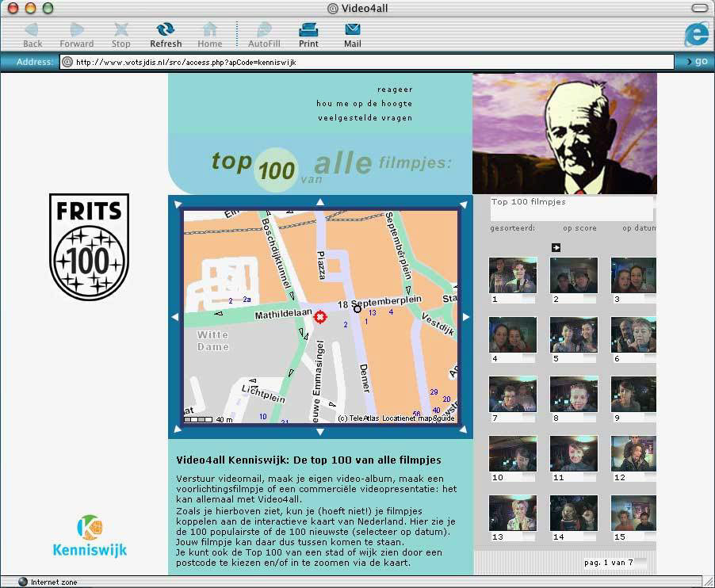This screenshot has width=715, height=588.
Task: Open video thumbnail number 7
Action: pos(513,394)
